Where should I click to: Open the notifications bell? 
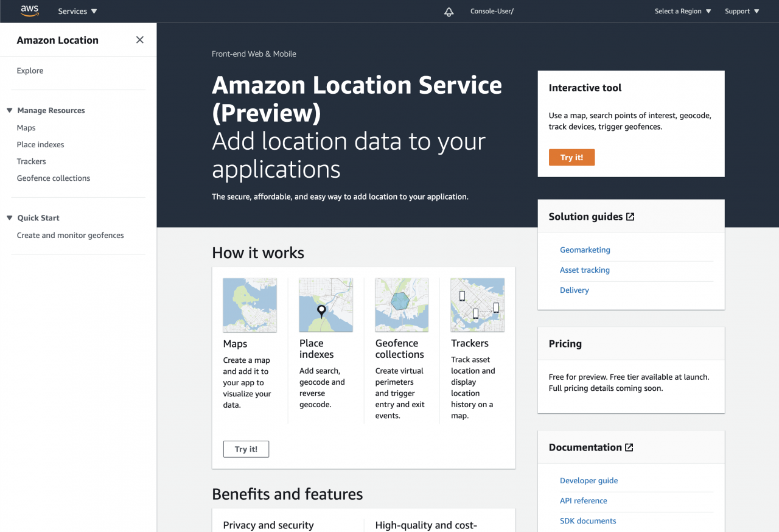(x=449, y=11)
